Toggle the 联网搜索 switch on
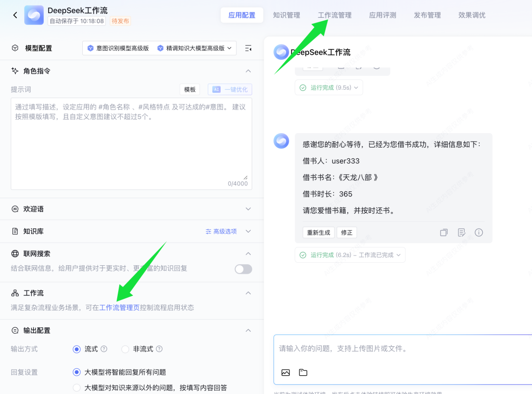 click(x=243, y=269)
